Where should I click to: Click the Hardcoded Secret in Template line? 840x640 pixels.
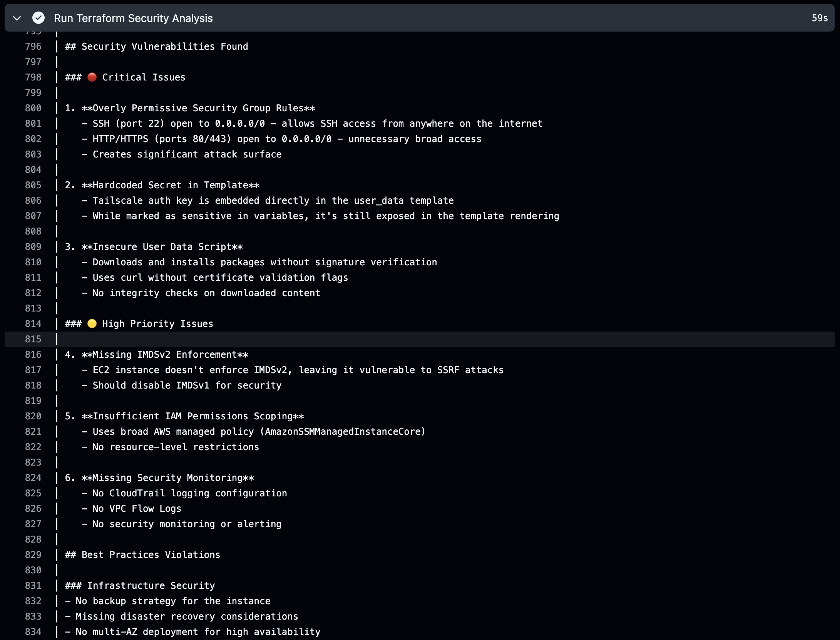[x=162, y=185]
